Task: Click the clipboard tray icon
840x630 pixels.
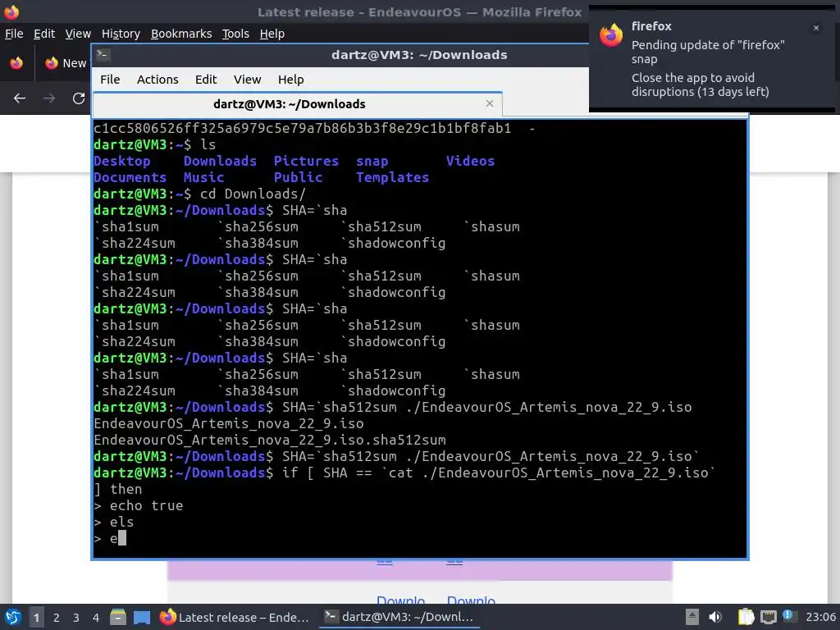Action: 746,617
